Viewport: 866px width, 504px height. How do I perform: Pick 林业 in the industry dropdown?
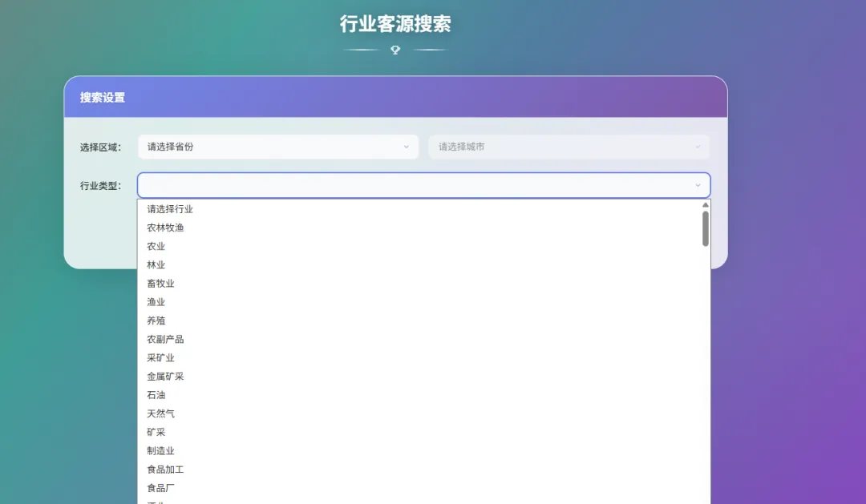point(154,264)
